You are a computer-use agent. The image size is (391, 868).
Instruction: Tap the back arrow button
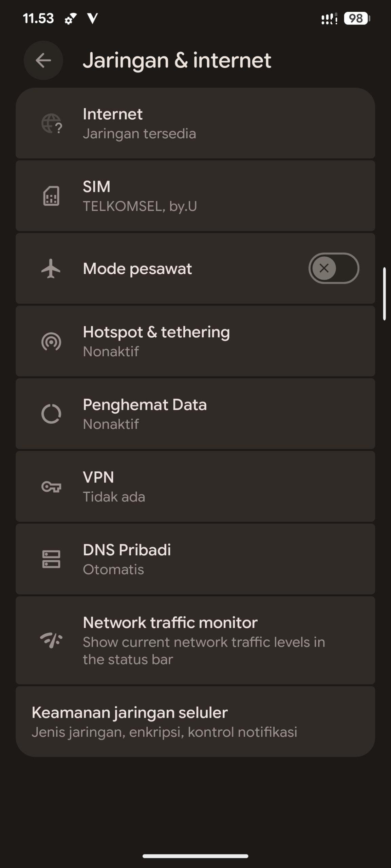click(x=43, y=61)
